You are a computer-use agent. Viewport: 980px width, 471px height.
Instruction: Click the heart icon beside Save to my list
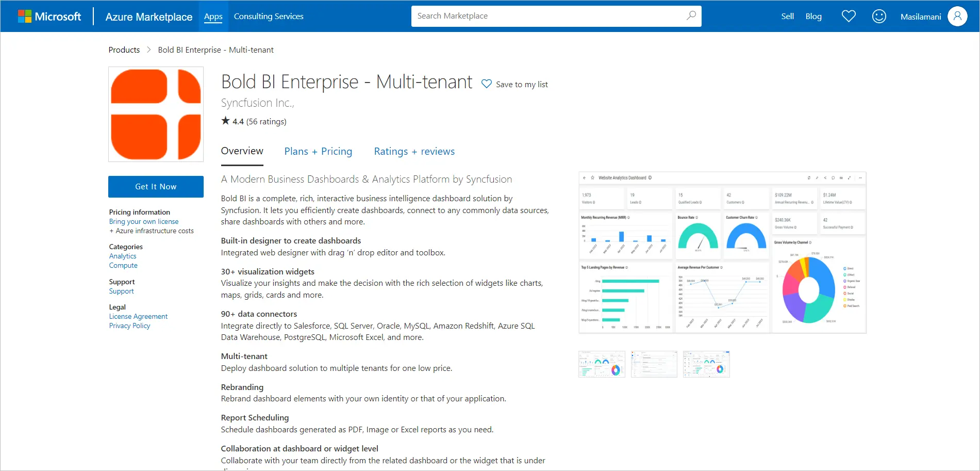(x=487, y=84)
